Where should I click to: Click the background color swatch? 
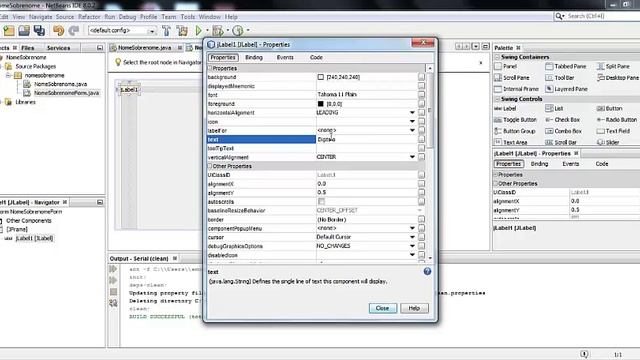tap(321, 77)
